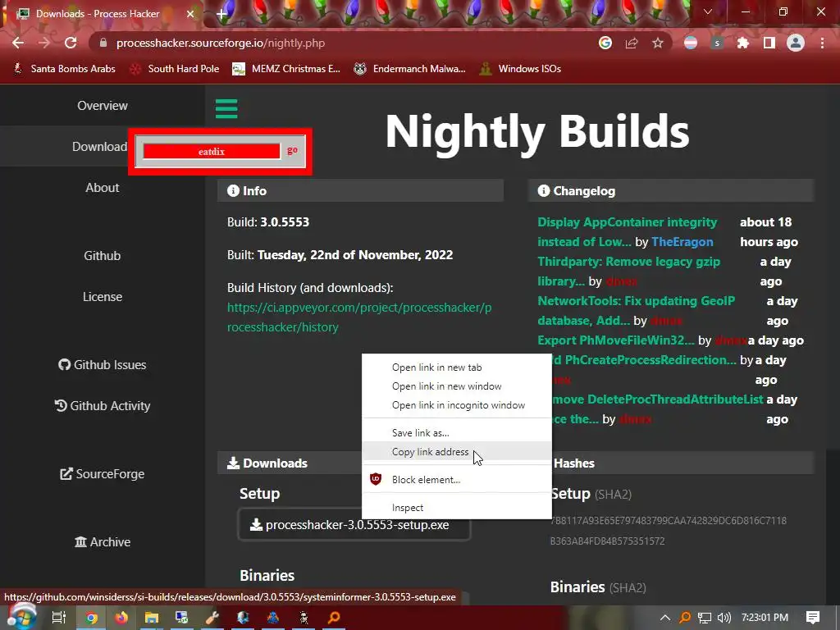Click the network icon in the system tray
840x630 pixels.
705,618
